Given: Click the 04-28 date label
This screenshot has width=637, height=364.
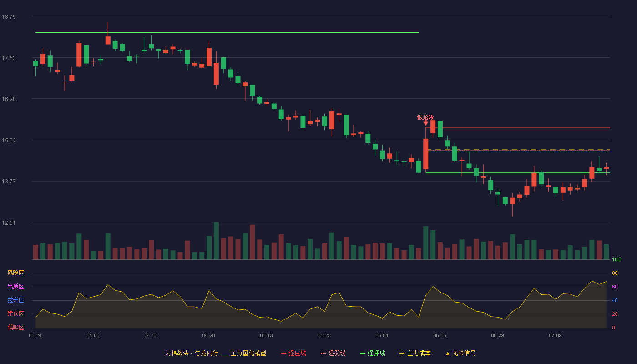Looking at the screenshot, I should (x=208, y=335).
